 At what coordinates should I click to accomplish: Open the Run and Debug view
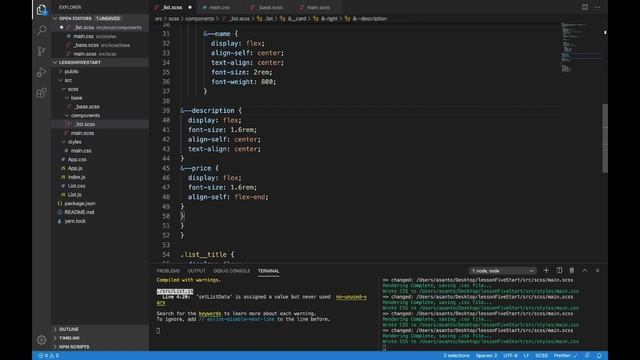coord(42,72)
